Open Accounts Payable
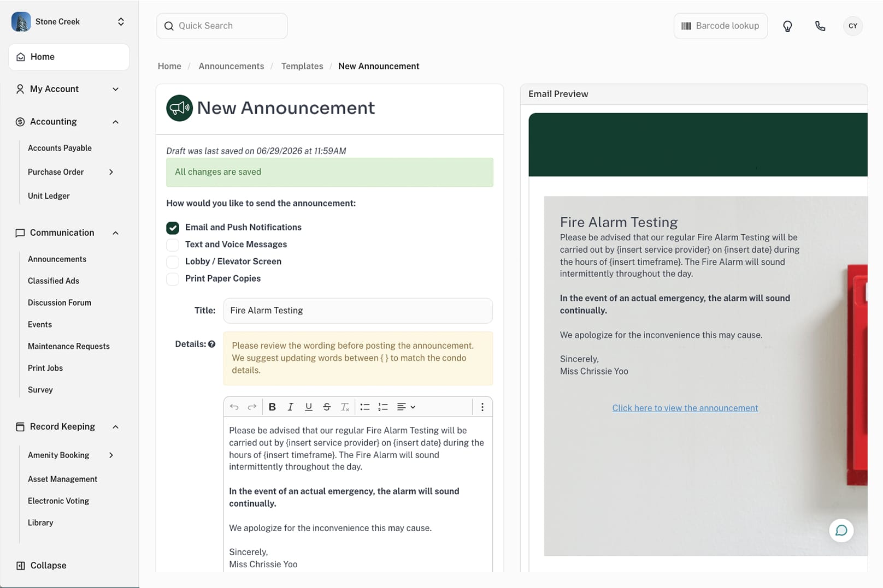 pyautogui.click(x=60, y=148)
